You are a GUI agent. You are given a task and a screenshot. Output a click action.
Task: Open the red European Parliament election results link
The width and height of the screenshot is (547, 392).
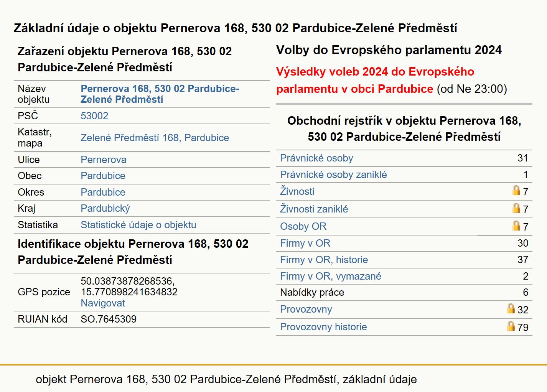[375, 80]
